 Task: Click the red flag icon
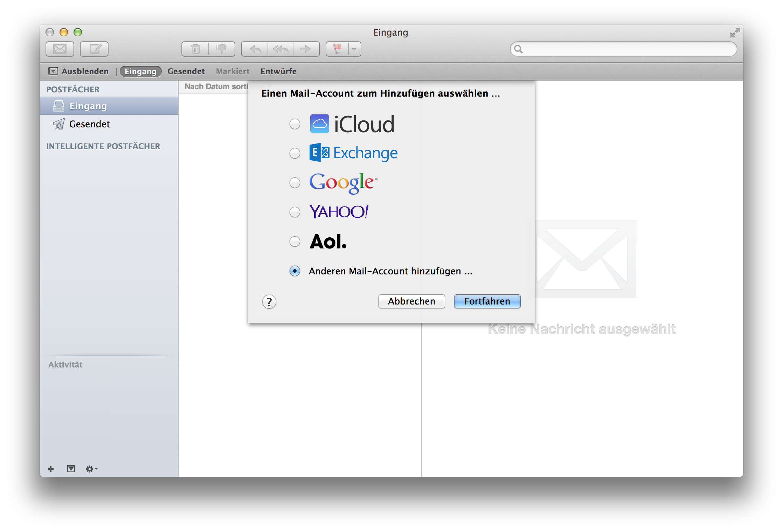[337, 49]
